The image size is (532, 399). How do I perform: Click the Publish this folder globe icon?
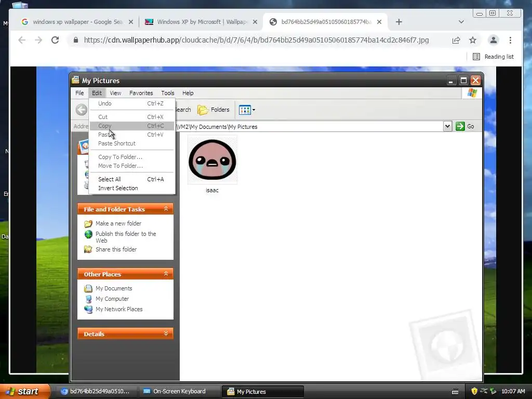tap(88, 234)
